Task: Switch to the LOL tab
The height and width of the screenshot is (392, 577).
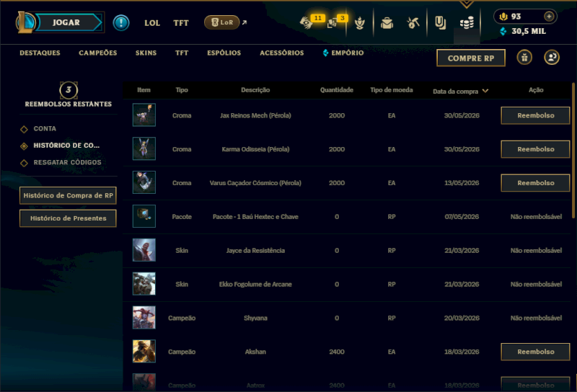Action: point(152,23)
